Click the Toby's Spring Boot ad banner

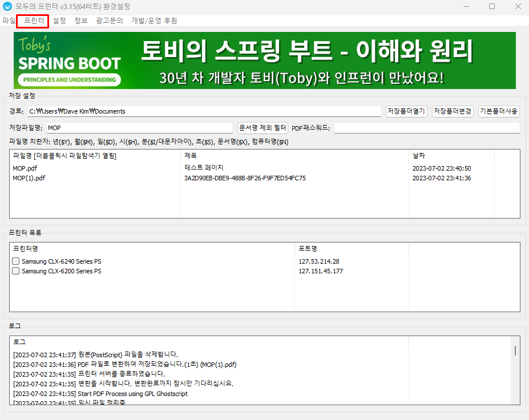[x=265, y=60]
